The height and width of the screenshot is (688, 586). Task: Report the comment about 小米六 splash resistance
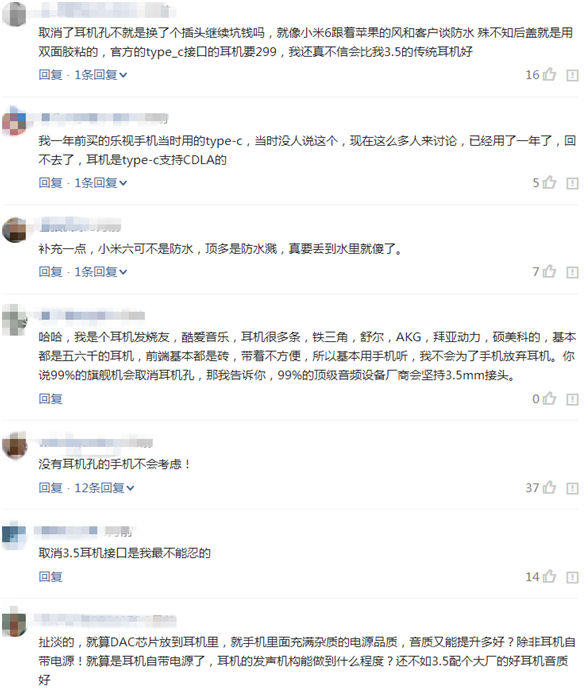(572, 272)
